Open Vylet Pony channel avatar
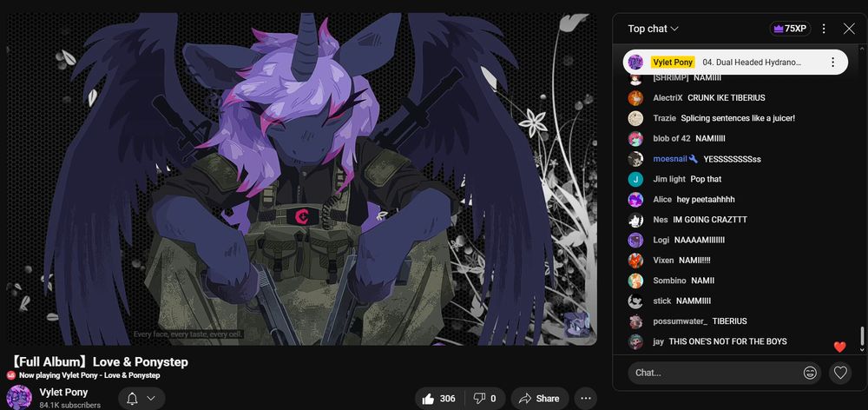The height and width of the screenshot is (410, 868). click(x=19, y=397)
